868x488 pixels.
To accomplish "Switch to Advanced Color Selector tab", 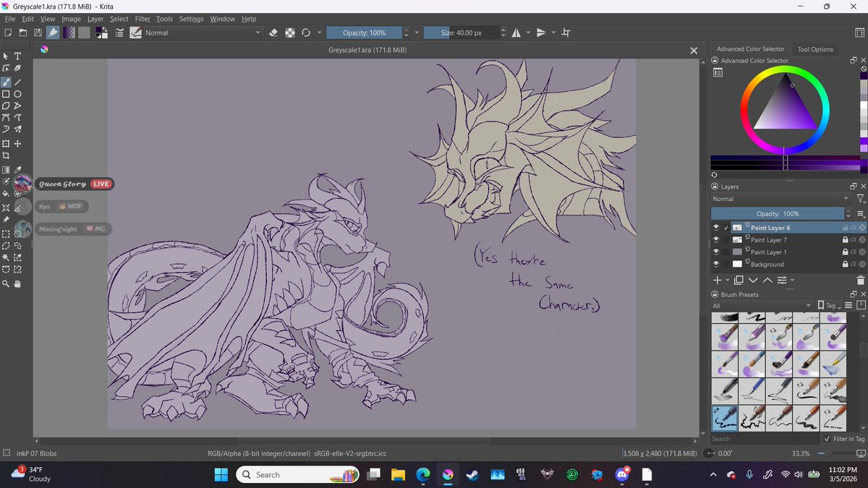I will click(750, 49).
